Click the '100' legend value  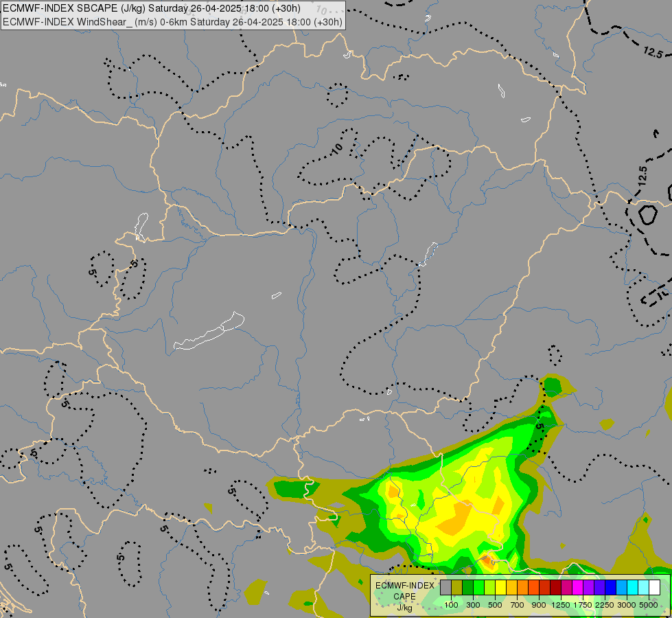click(451, 605)
